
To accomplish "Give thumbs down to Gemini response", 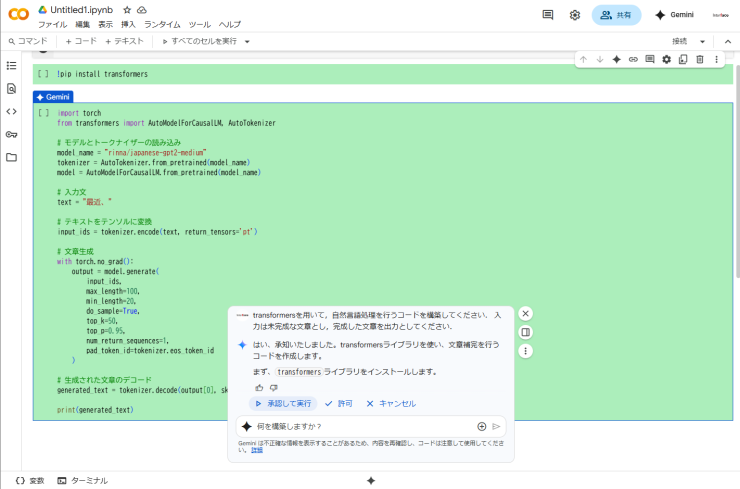I will click(x=274, y=388).
